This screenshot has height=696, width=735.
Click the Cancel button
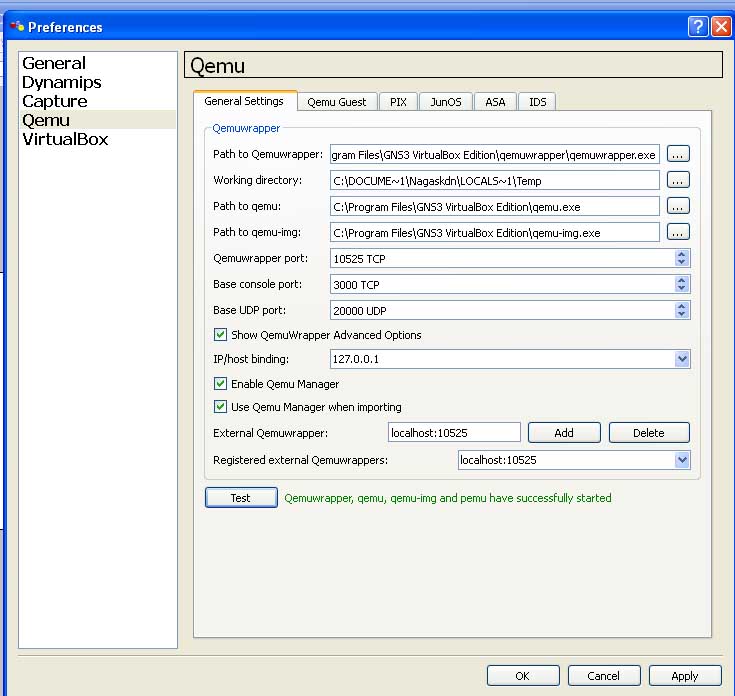(x=604, y=676)
